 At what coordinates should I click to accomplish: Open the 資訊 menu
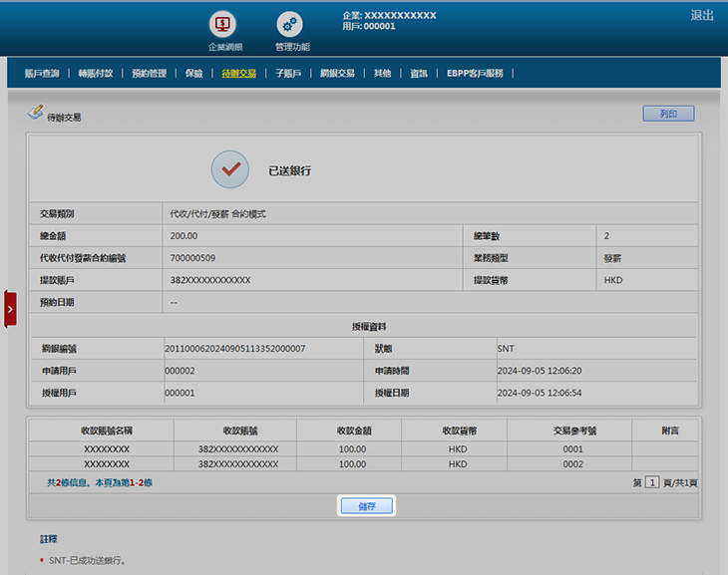tap(418, 73)
